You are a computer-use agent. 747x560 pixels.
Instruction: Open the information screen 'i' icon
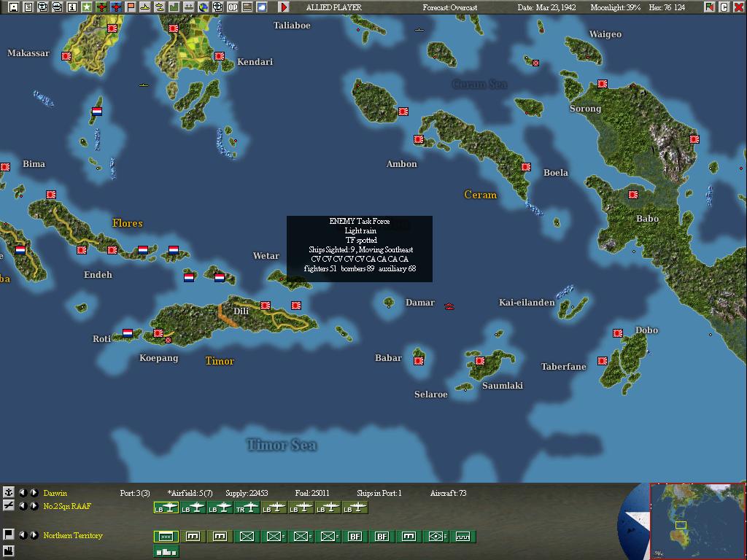pos(72,7)
